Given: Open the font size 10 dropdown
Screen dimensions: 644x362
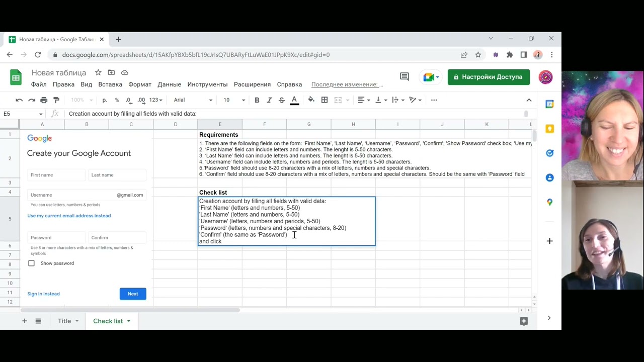Looking at the screenshot, I should 234,100.
